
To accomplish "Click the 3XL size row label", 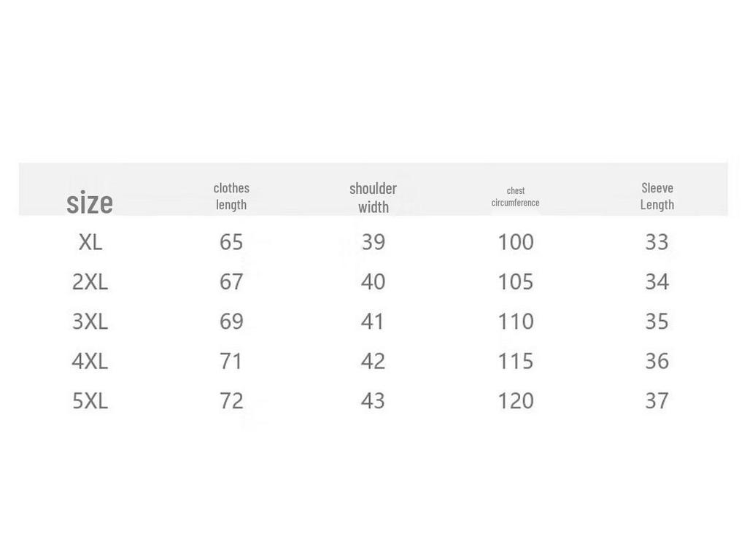I will 90,322.
